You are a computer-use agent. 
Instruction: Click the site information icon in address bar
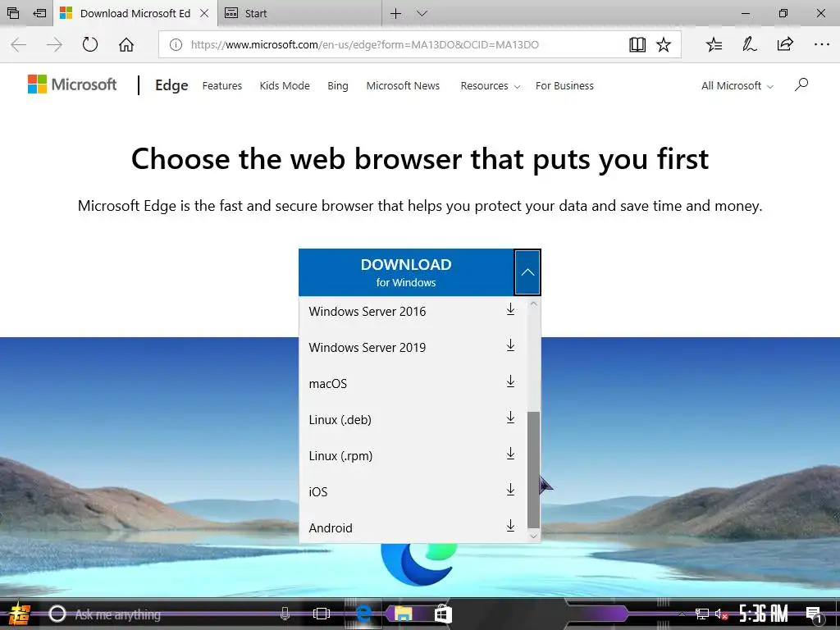(176, 45)
